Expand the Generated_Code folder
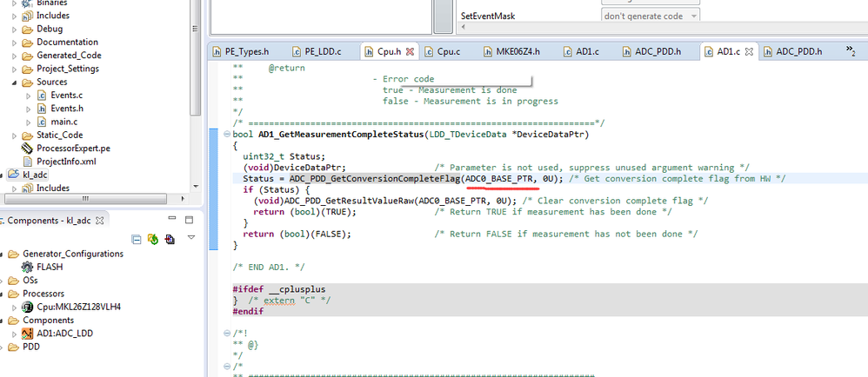This screenshot has height=377, width=868. [x=15, y=56]
